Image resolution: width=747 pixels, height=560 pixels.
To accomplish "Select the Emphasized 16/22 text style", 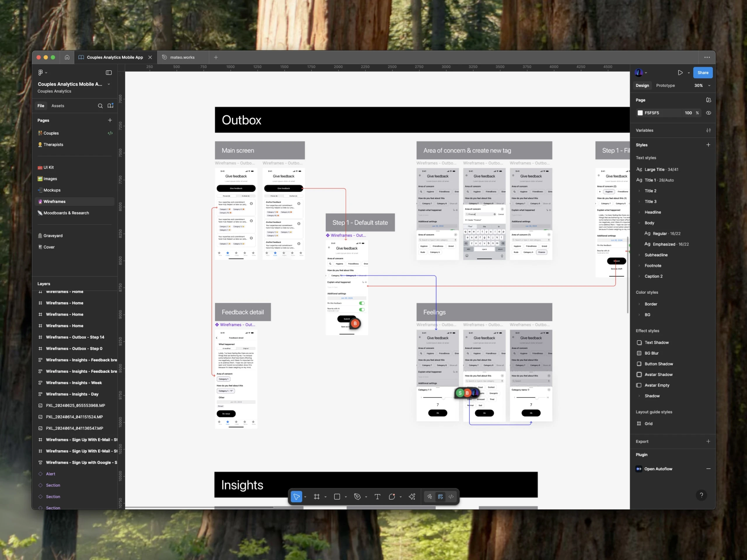I will tap(667, 244).
